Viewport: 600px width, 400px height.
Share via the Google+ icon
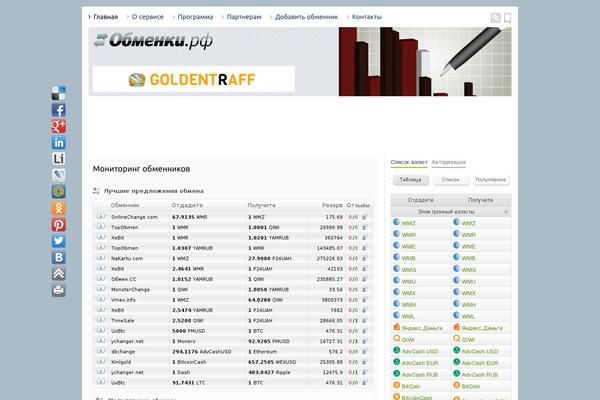59,126
